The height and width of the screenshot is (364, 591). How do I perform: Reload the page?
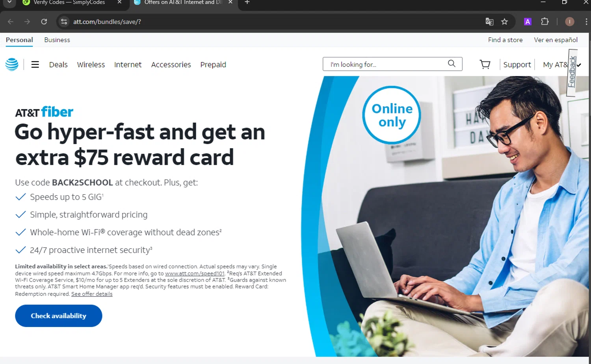click(44, 22)
